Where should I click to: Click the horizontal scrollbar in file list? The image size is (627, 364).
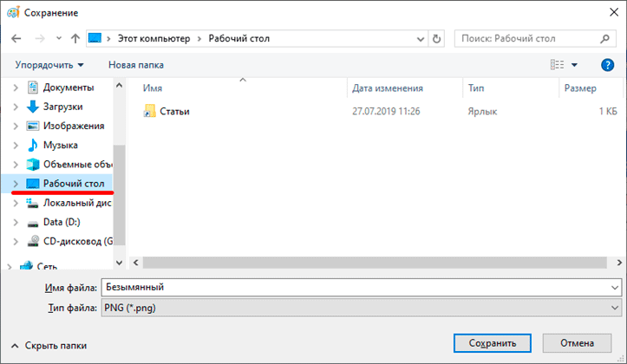pos(375,263)
